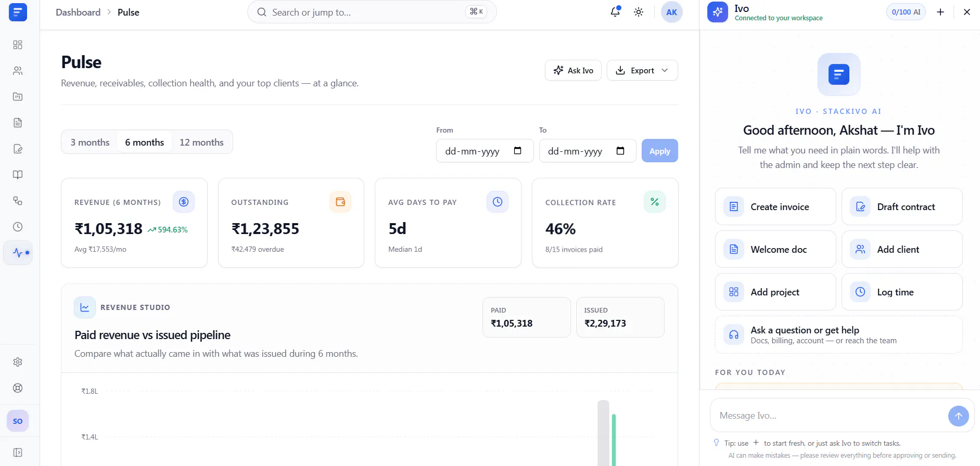Toggle light/dark theme sun icon
980x466 pixels.
pos(639,12)
